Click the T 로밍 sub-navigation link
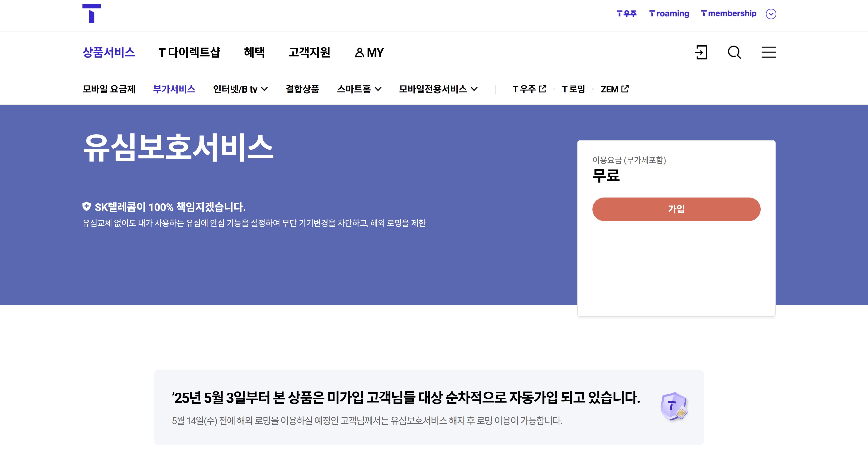The width and height of the screenshot is (868, 455). 573,89
